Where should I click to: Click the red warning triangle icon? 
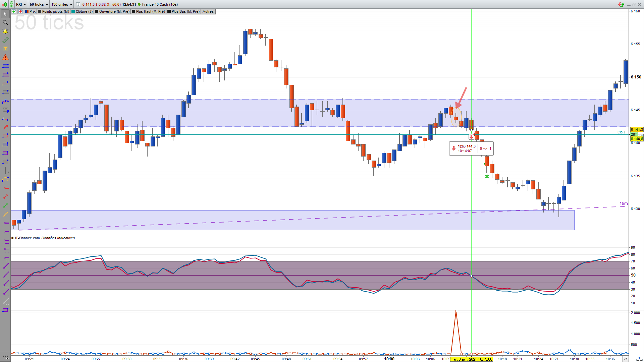click(x=5, y=58)
